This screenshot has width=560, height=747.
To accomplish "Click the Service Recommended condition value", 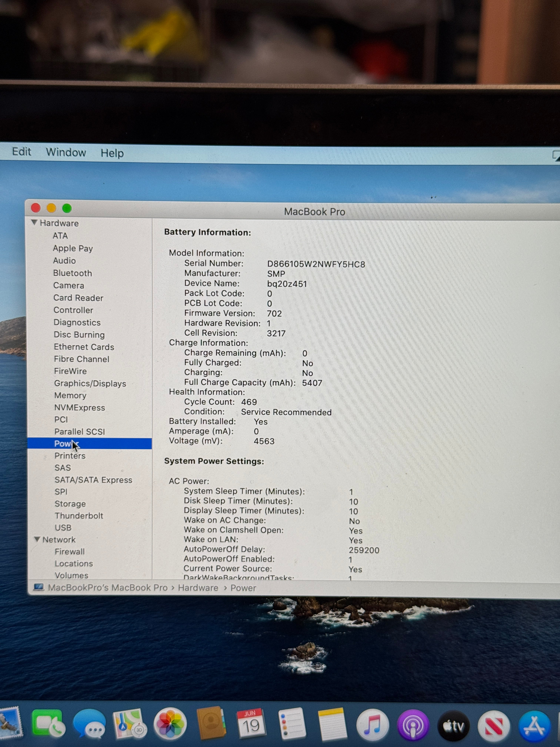I will click(x=286, y=412).
